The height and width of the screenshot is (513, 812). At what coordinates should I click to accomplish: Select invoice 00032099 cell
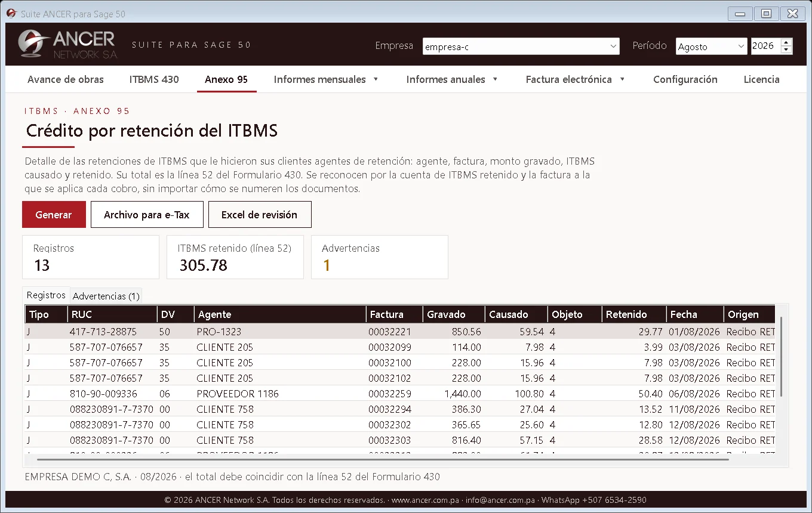click(x=390, y=347)
